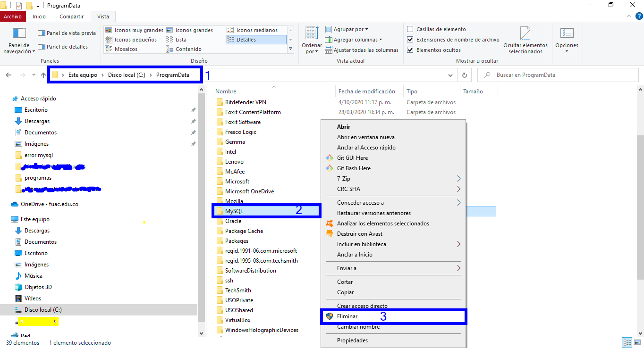644x348 pixels.
Task: Enable Casillas de elemento checkbox
Action: pyautogui.click(x=410, y=29)
